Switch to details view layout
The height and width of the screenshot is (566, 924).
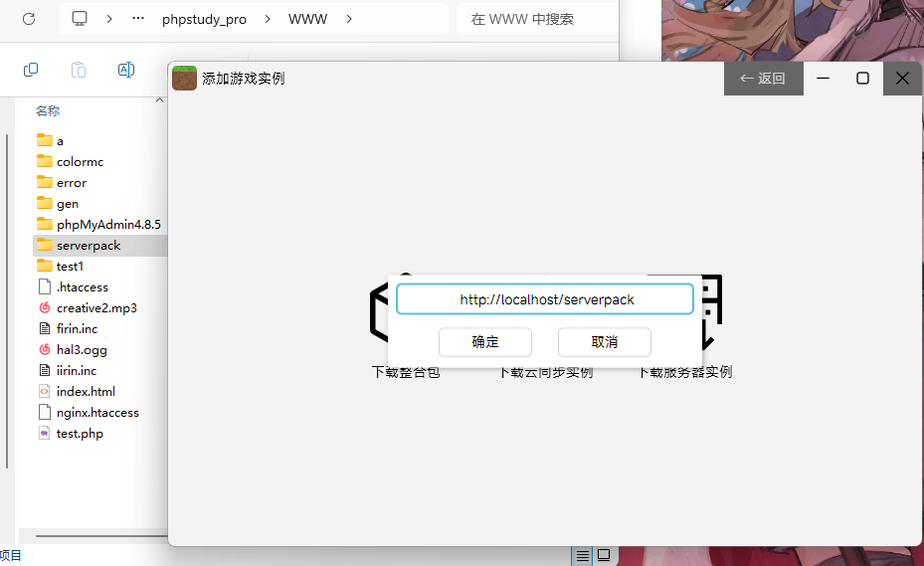pos(583,556)
